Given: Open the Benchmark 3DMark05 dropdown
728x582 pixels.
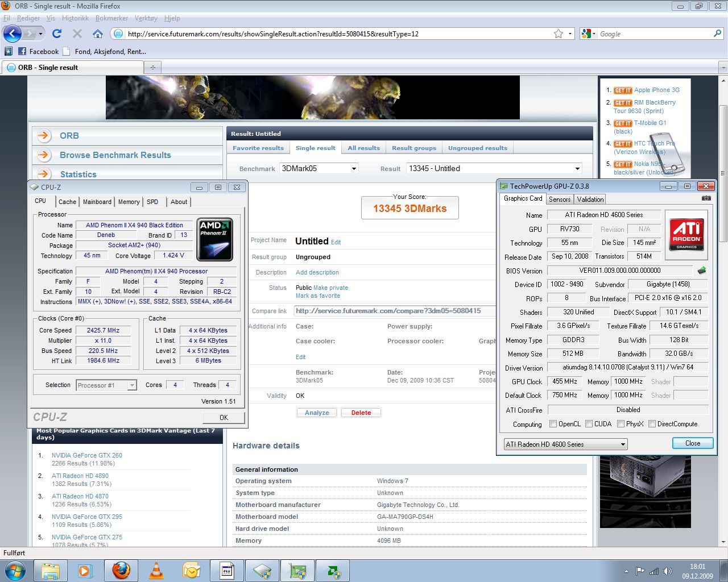Looking at the screenshot, I should pyautogui.click(x=319, y=168).
